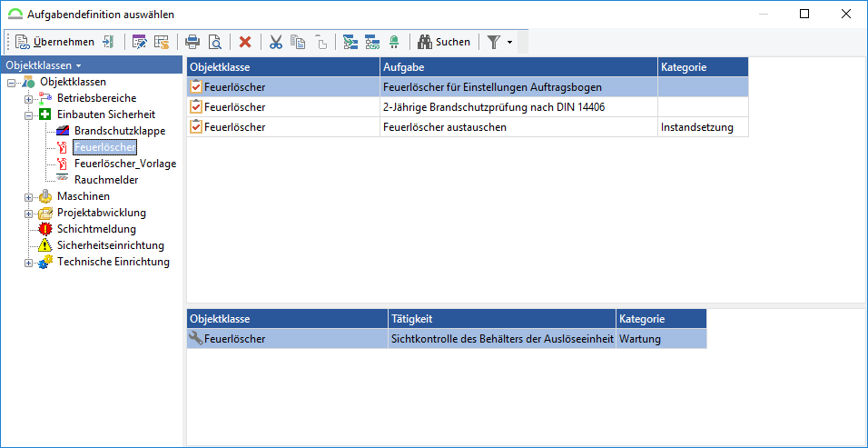Image resolution: width=868 pixels, height=448 pixels.
Task: Click the 'Instandsetzung' category cell
Action: click(x=703, y=127)
